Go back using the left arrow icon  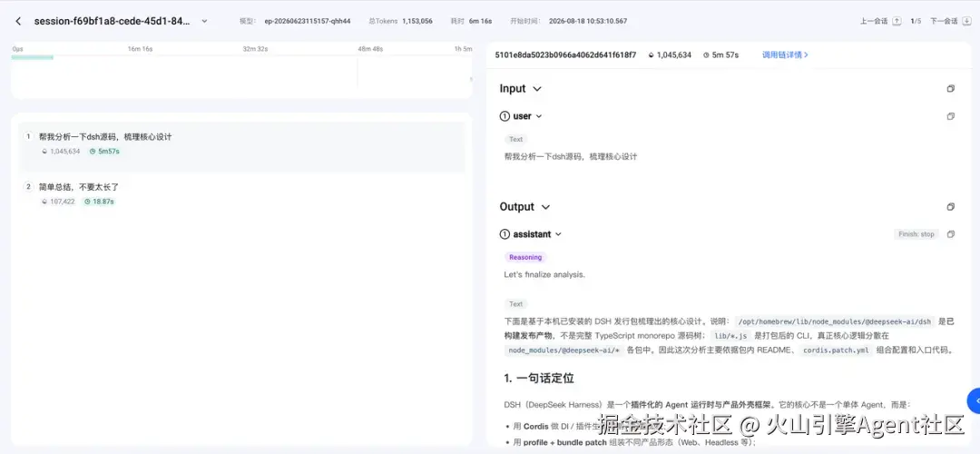[18, 21]
